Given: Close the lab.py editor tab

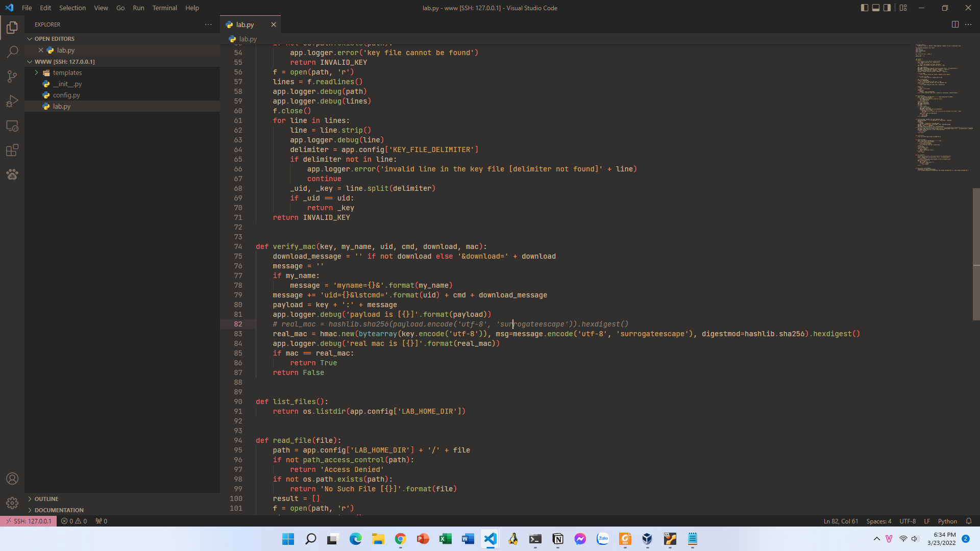Looking at the screenshot, I should coord(273,24).
